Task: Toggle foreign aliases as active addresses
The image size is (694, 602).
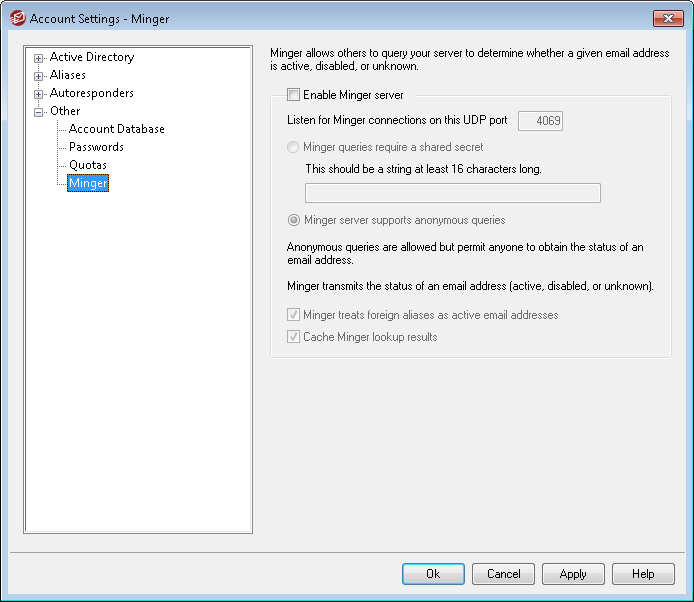Action: point(294,315)
